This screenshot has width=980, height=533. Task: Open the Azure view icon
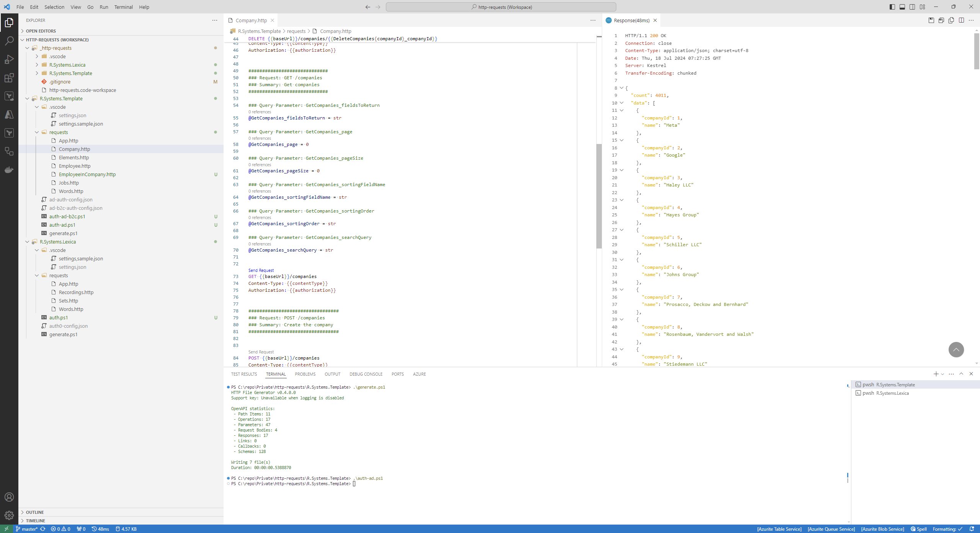coord(9,114)
